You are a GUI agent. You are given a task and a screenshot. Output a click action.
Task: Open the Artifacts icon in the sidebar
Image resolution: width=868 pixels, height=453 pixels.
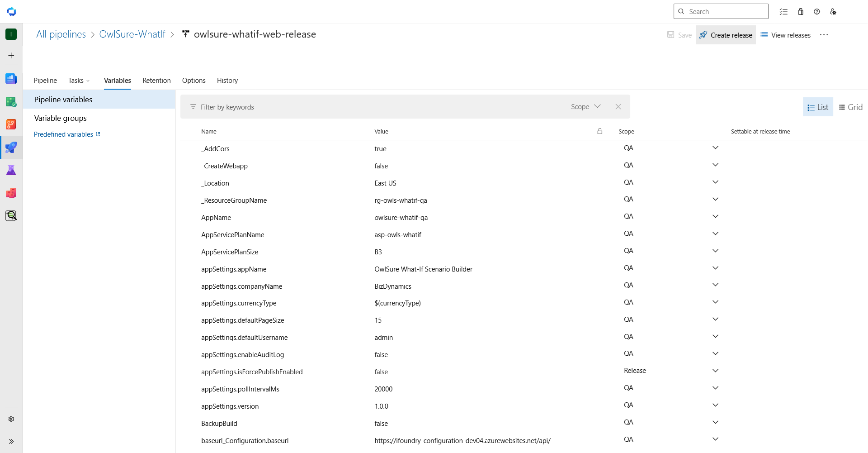pos(11,193)
